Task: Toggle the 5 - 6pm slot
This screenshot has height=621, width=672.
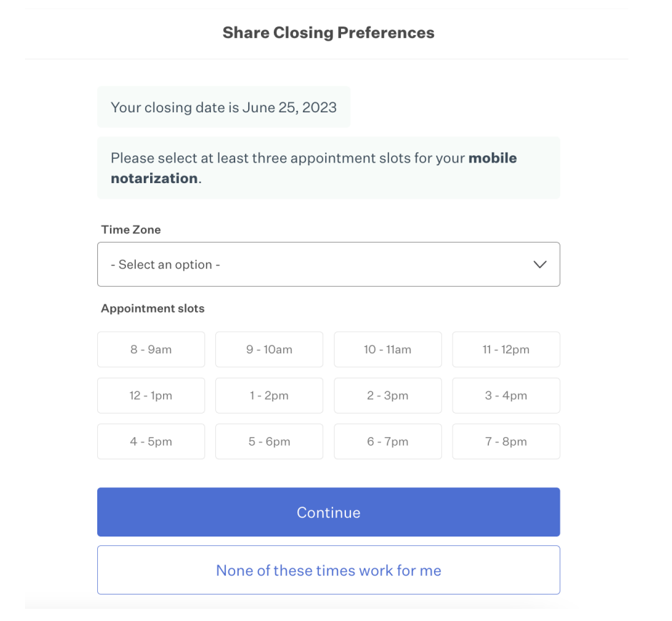Action: [x=269, y=441]
